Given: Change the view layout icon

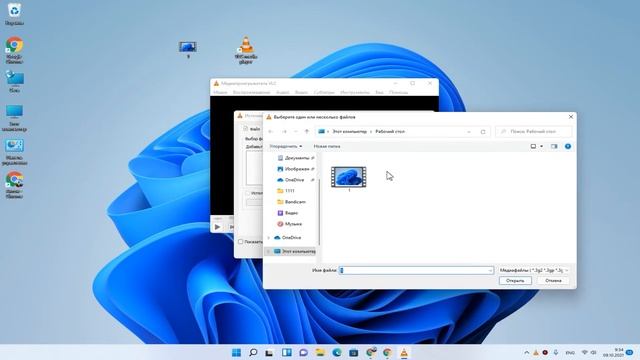Looking at the screenshot, I should coord(533,146).
